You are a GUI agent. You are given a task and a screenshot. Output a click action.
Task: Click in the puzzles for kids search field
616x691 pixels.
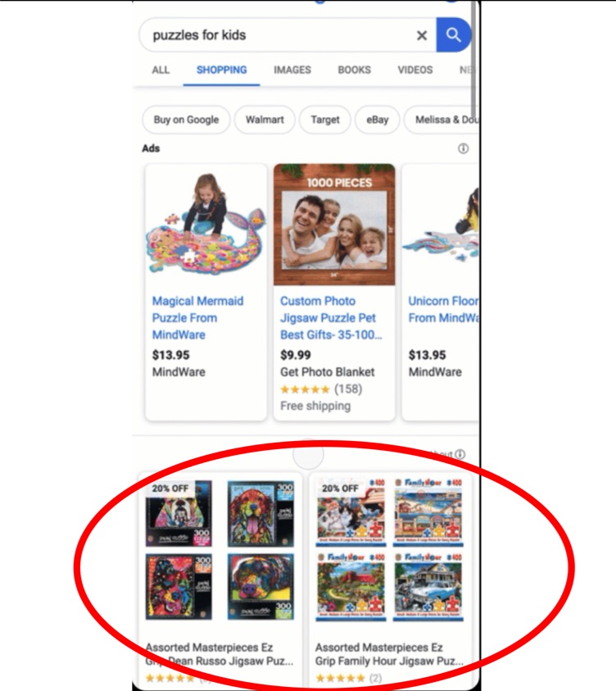pos(278,34)
